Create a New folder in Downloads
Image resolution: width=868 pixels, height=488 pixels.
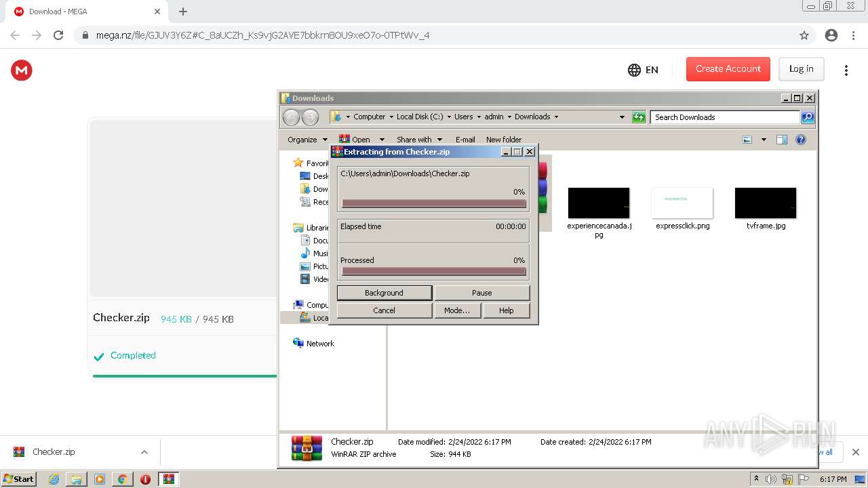(504, 140)
